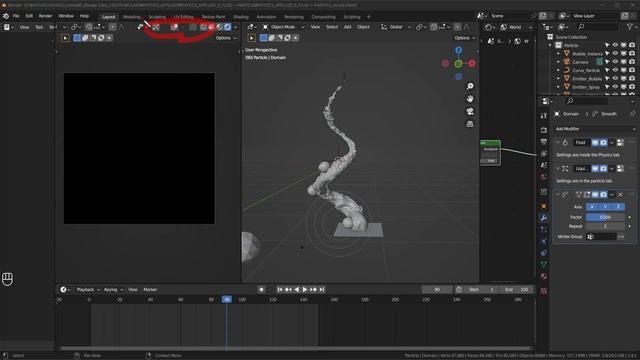Viewport: 640px width, 360px height.
Task: Select Curve_Particle in the outliner
Action: point(586,70)
